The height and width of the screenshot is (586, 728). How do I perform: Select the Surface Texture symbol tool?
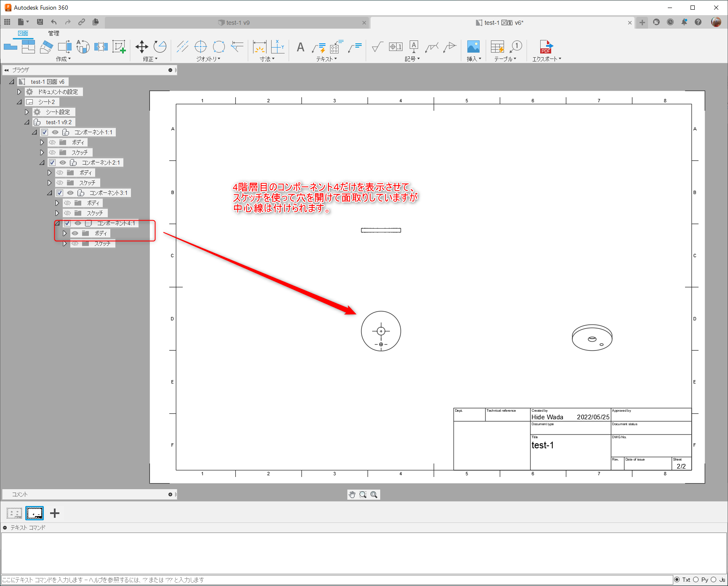[377, 47]
